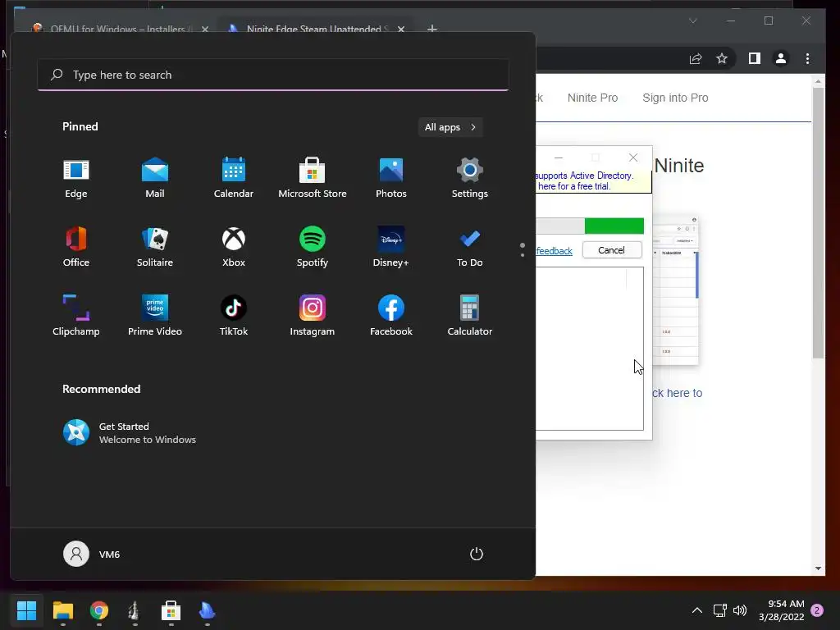The image size is (840, 630).
Task: Close the QEMU for Windows tab
Action: pyautogui.click(x=204, y=29)
